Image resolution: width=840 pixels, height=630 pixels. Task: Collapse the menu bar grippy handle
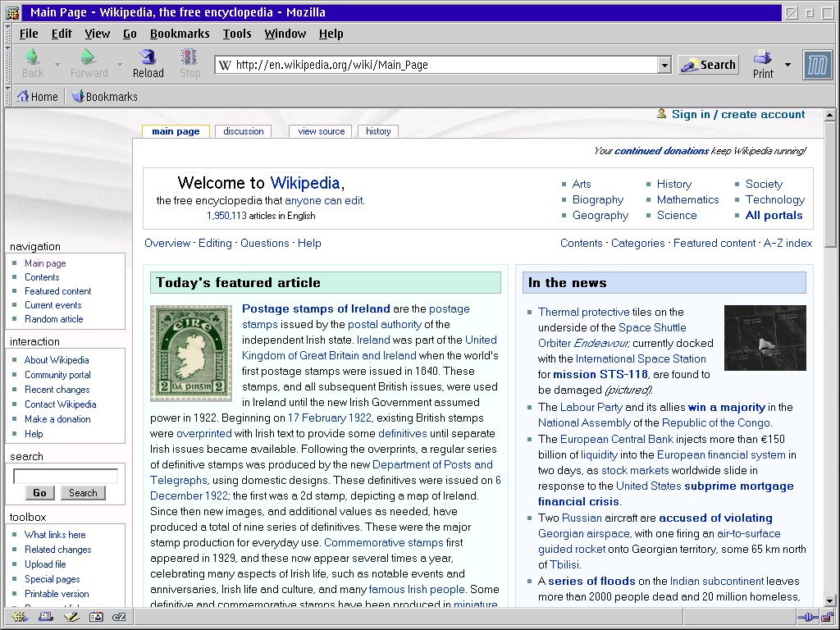(x=8, y=33)
